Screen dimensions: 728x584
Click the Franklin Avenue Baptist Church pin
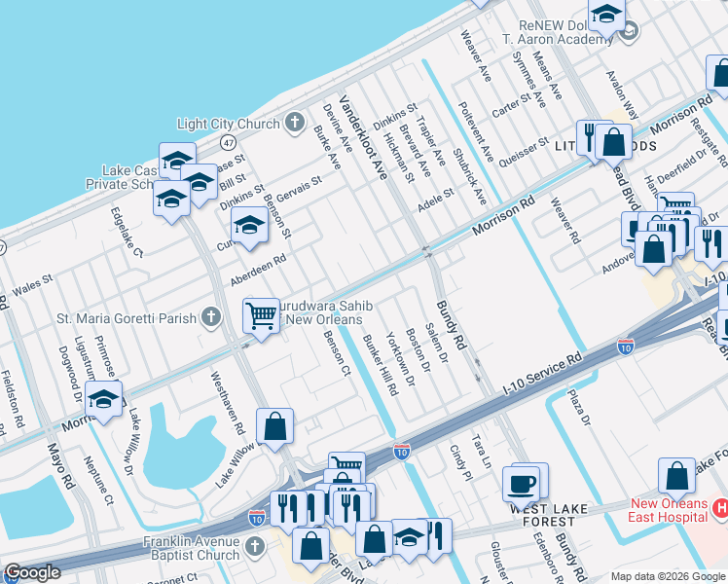point(254,546)
